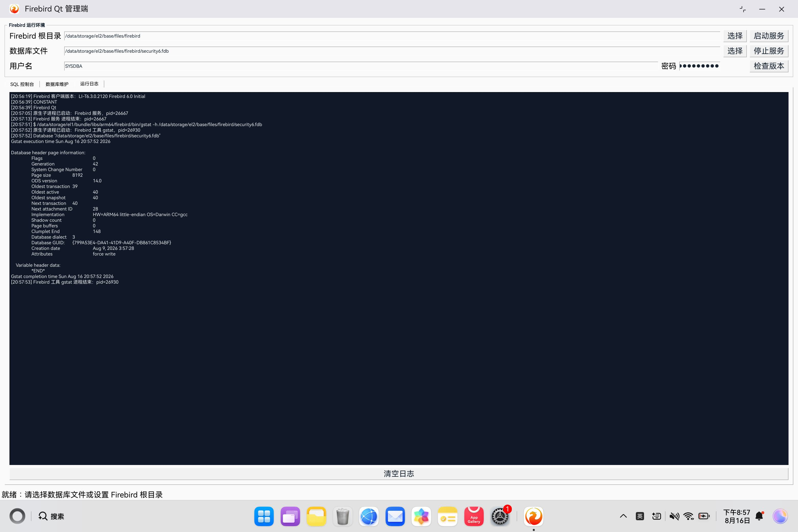Click 选择 beside the Firebird 根目录 field

[x=735, y=36]
